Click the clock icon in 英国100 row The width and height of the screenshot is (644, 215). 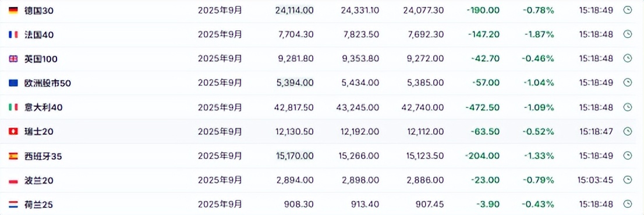coord(627,59)
